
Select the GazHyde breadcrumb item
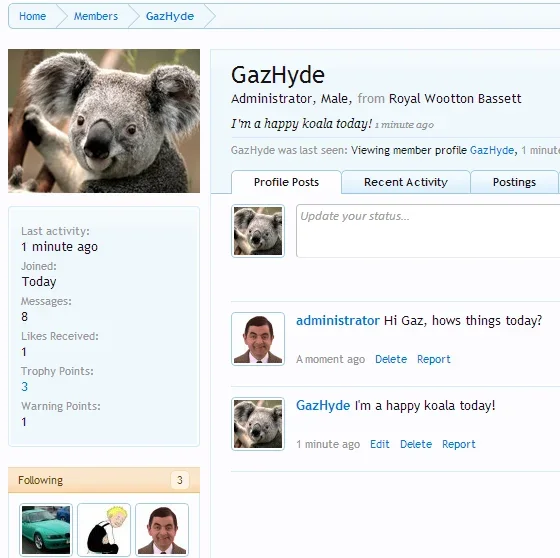[x=170, y=16]
